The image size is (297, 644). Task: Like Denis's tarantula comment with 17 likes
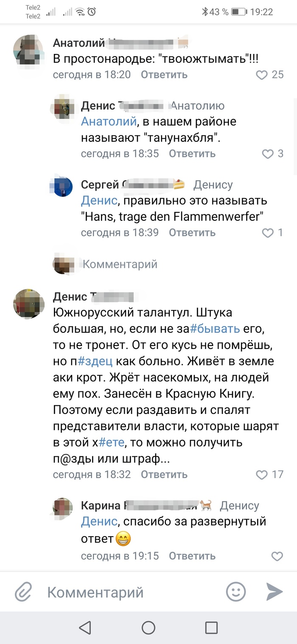pyautogui.click(x=262, y=475)
